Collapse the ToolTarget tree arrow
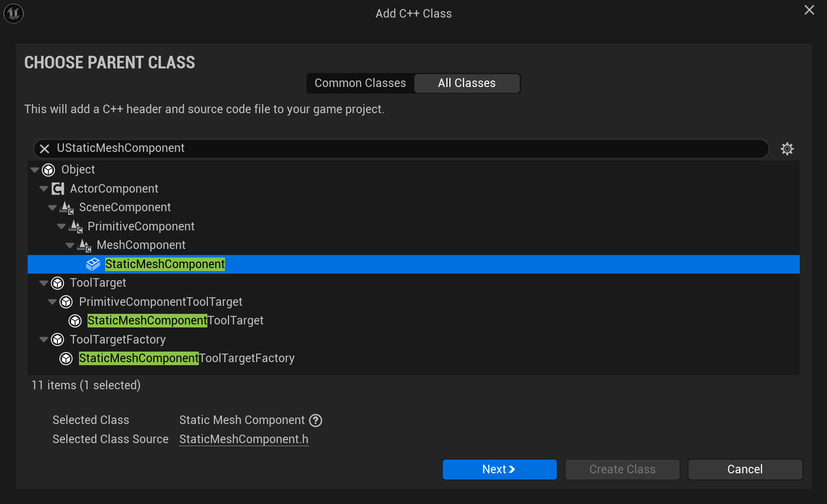This screenshot has height=504, width=827. (44, 283)
